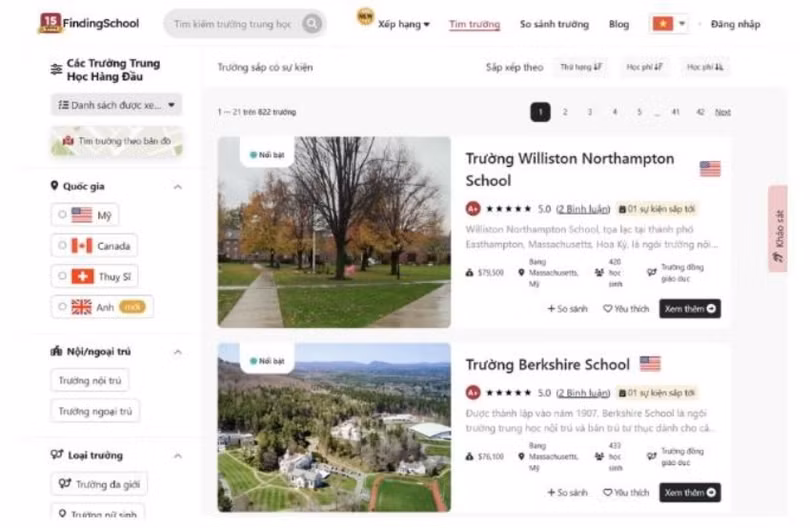Click Berkshire's co-ed gender icon
Image resolution: width=810 pixels, height=528 pixels.
coord(652,456)
